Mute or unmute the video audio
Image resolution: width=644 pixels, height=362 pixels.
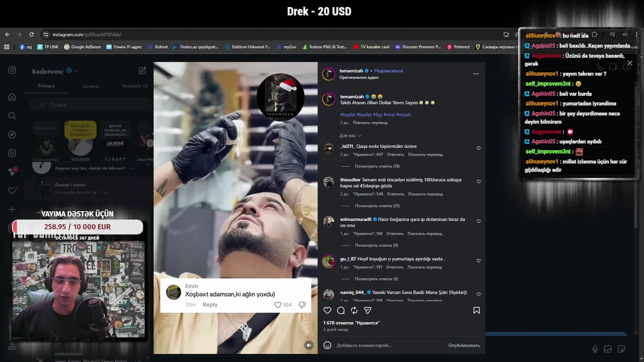point(309,345)
